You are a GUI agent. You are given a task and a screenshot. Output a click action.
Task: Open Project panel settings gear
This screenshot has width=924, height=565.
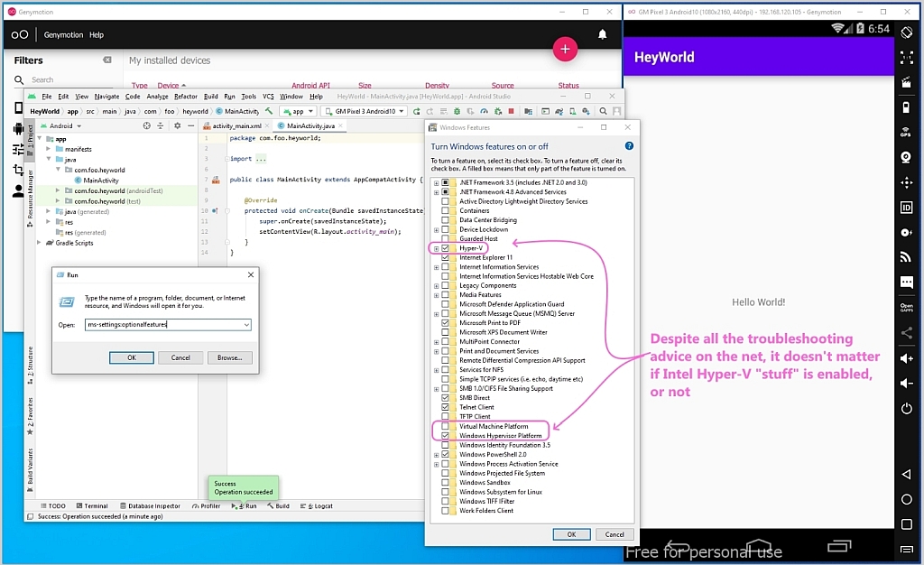(177, 125)
